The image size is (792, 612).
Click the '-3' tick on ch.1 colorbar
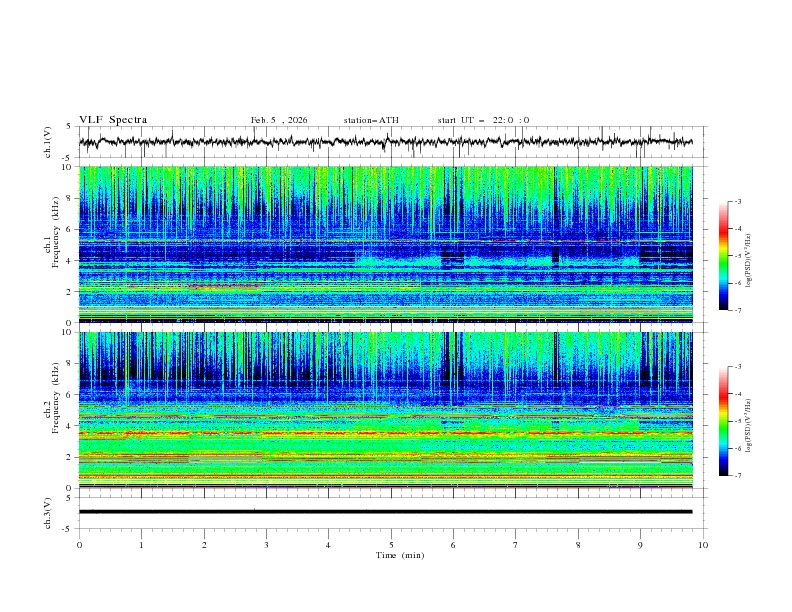pyautogui.click(x=738, y=201)
